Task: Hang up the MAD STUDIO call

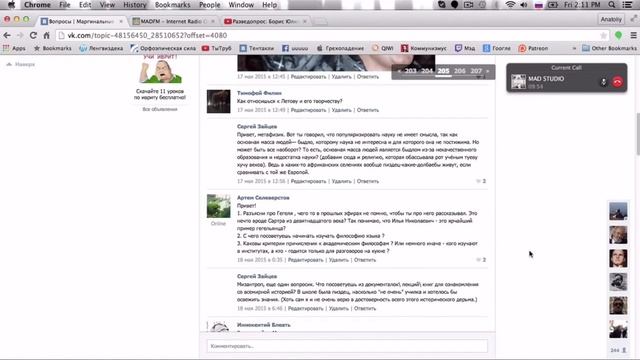Action: [618, 82]
